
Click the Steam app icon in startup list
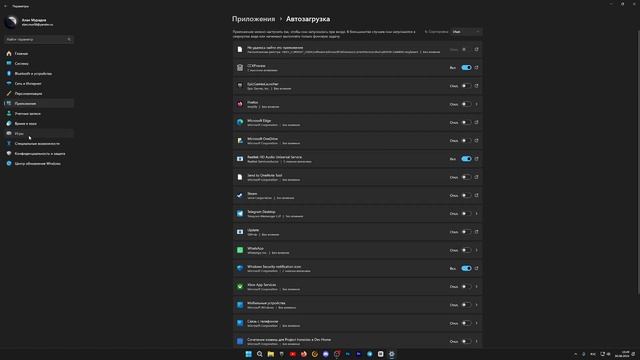(240, 195)
